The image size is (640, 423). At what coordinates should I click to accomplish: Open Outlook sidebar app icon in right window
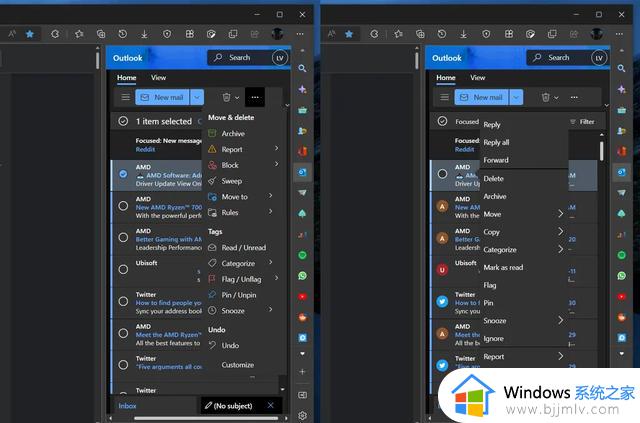[x=622, y=172]
